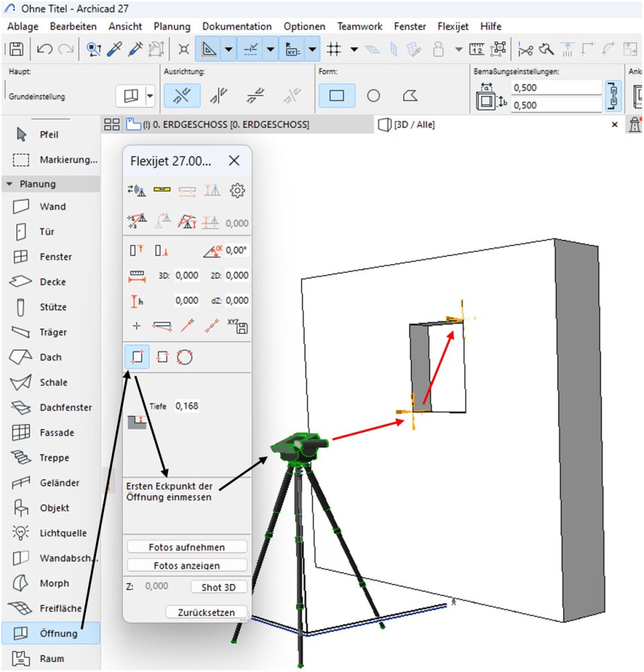
Task: Select the Öffnung opening tool
Action: 50,634
